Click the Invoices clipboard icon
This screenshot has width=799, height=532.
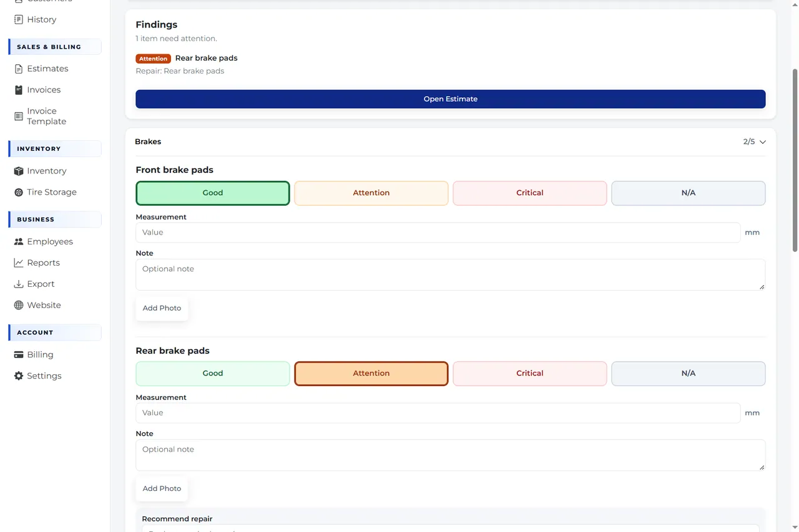coord(19,90)
